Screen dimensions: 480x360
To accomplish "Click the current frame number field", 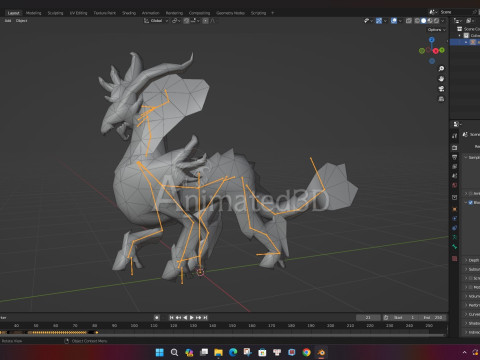I will point(368,318).
